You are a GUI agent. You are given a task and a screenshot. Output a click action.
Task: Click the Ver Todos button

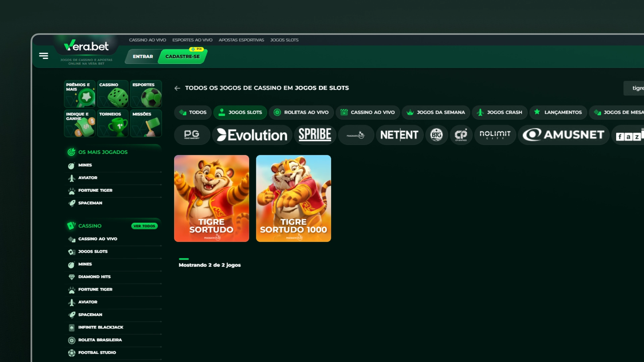click(144, 226)
